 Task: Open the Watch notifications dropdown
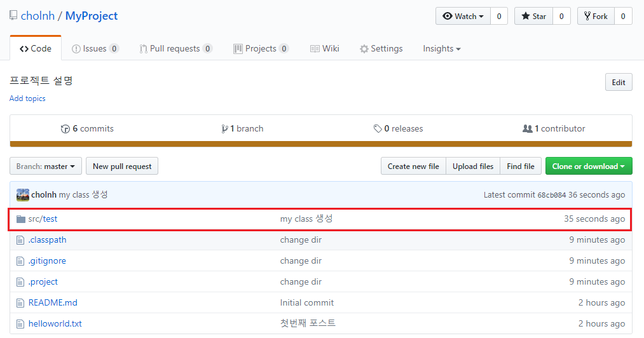(463, 17)
